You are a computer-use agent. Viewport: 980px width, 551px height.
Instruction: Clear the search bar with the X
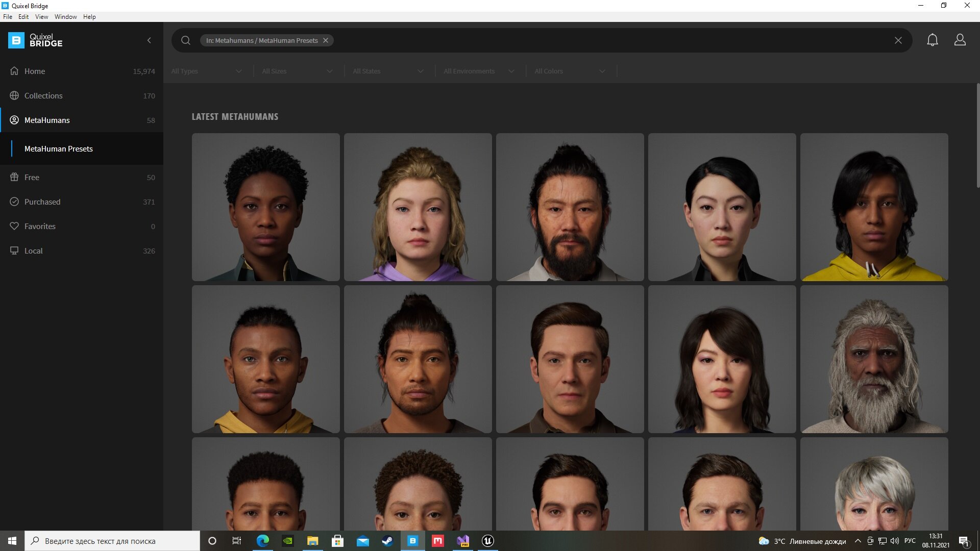(898, 40)
